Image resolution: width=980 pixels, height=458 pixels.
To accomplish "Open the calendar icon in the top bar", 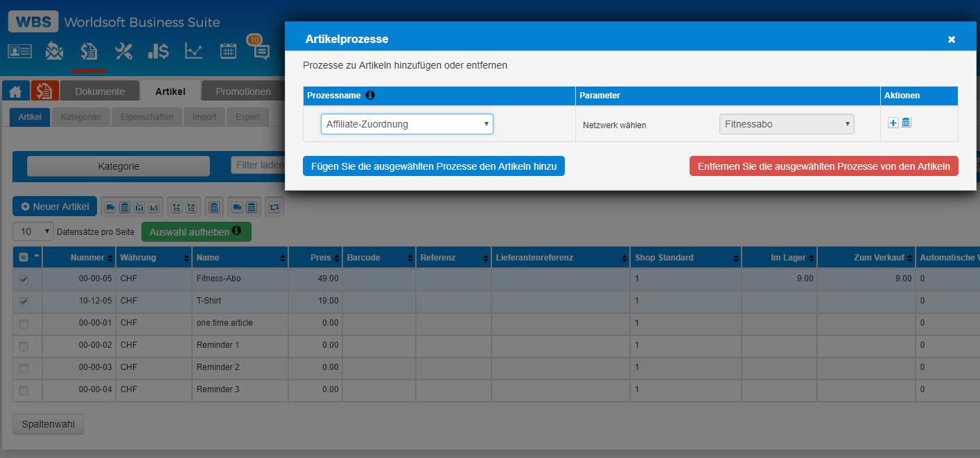I will (x=228, y=51).
